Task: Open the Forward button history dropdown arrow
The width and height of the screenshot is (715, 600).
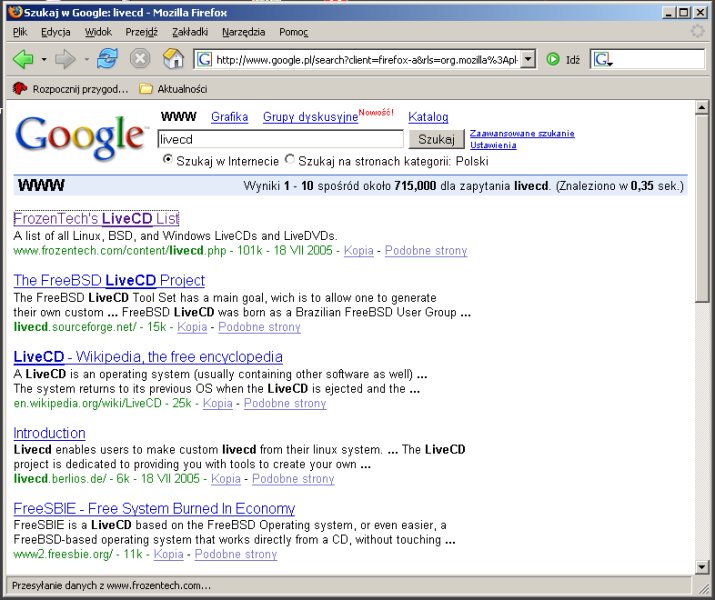Action: 86,59
